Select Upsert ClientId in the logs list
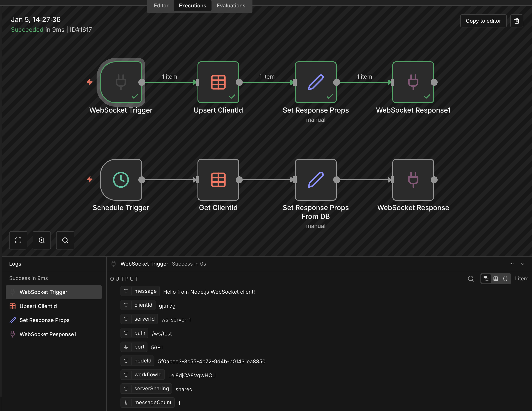Viewport: 532px width, 411px height. (x=38, y=306)
